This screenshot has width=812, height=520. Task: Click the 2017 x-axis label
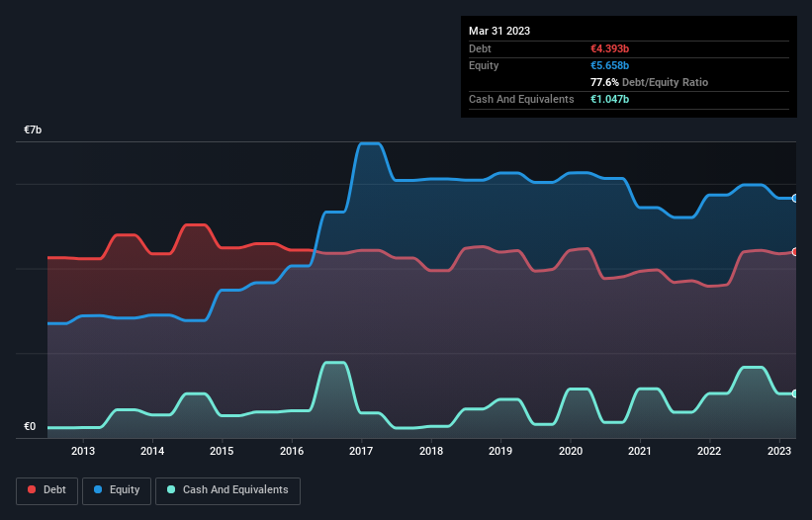(361, 451)
